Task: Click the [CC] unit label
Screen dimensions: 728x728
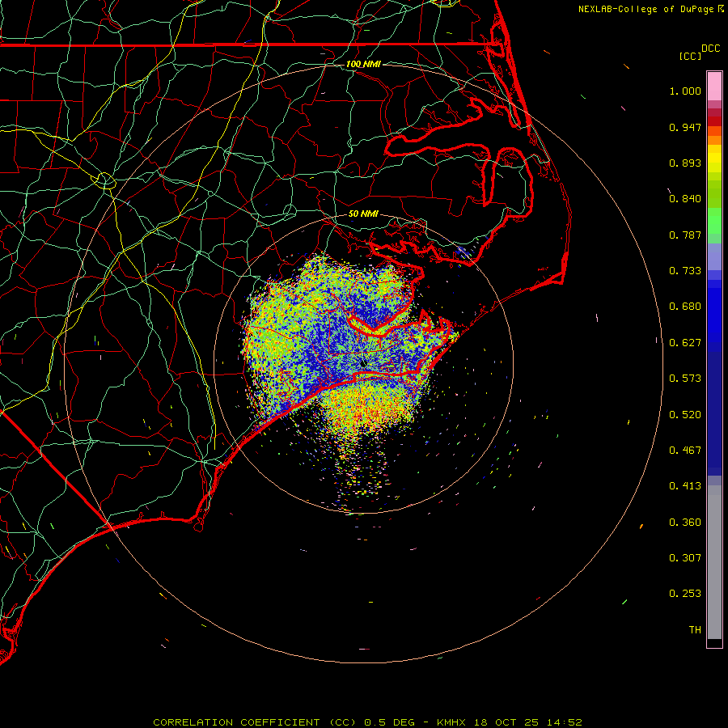Action: click(x=691, y=56)
